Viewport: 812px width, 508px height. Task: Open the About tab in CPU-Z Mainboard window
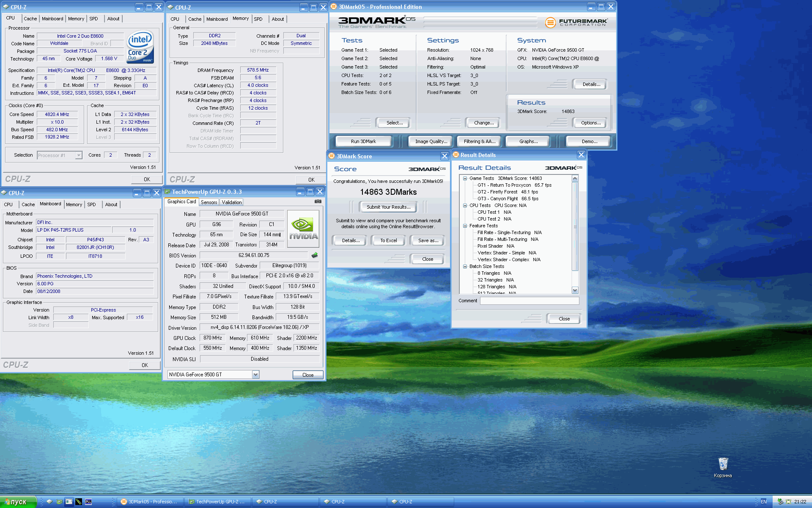[111, 204]
